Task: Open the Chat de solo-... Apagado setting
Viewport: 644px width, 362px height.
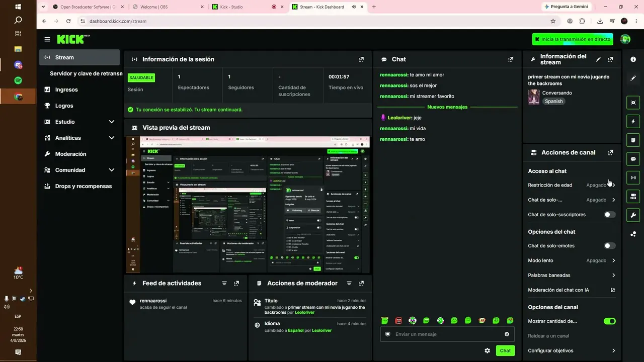Action: point(572,200)
